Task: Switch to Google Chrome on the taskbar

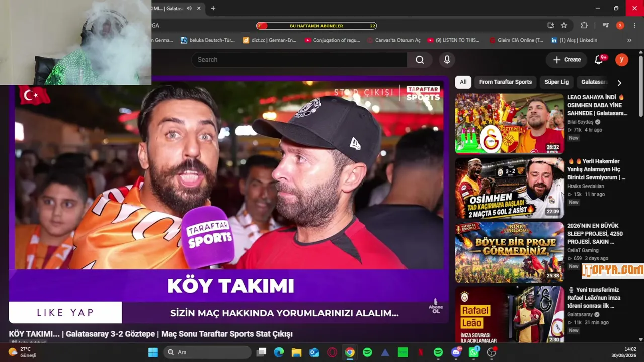Action: [350, 352]
